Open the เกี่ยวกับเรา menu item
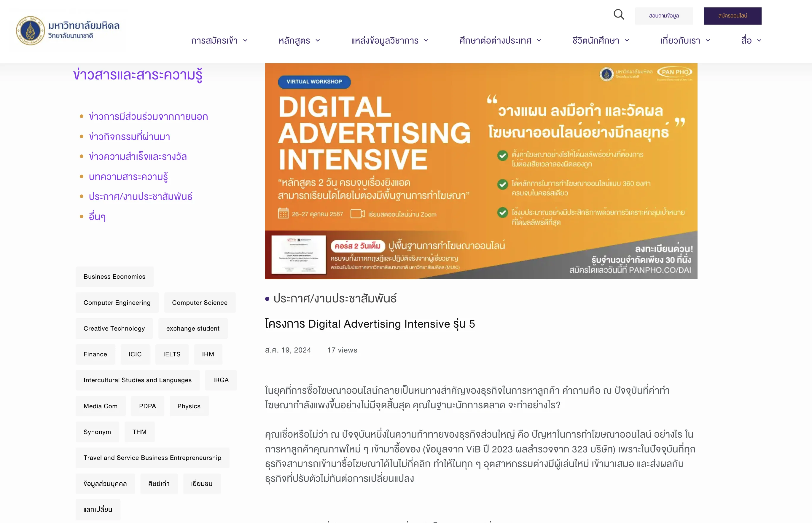 [x=680, y=40]
